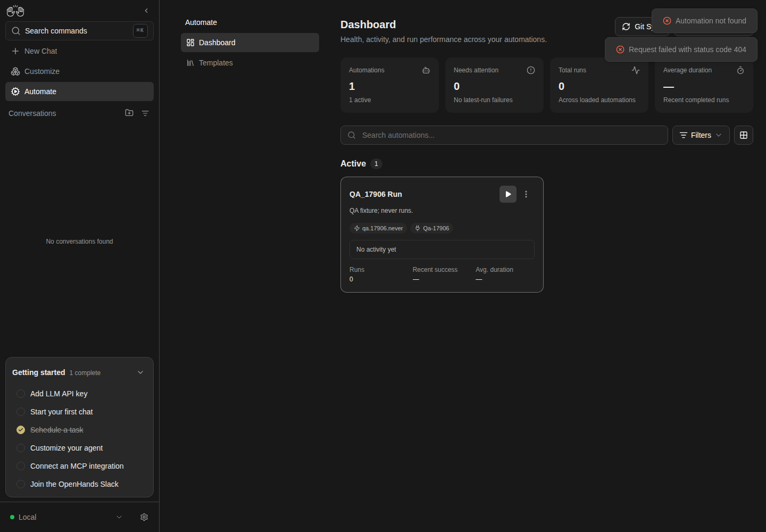Open the Filters dropdown
Viewport: 766px width, 532px height.
pyautogui.click(x=701, y=135)
